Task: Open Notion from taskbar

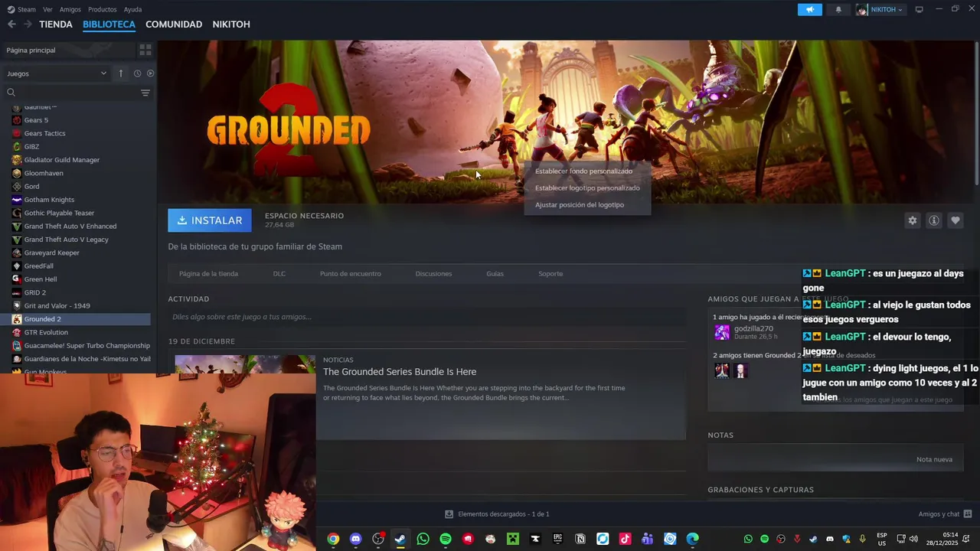Action: point(580,539)
